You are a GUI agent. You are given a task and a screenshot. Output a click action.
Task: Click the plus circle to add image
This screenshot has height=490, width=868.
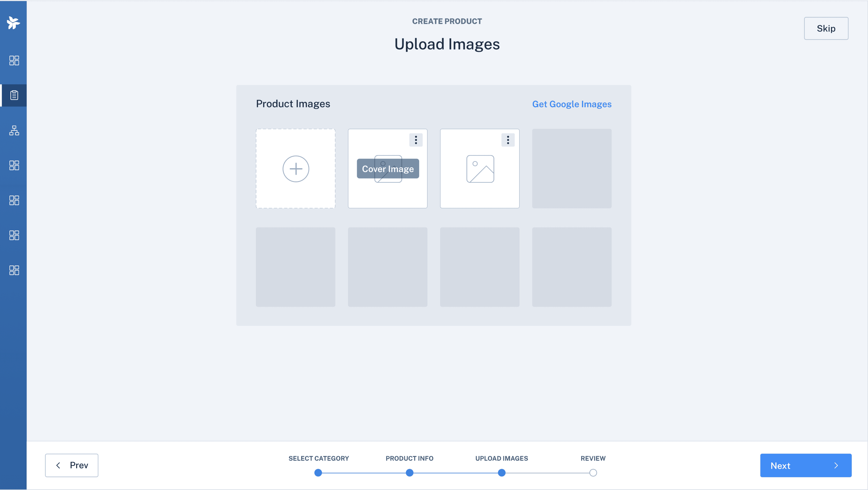(295, 169)
